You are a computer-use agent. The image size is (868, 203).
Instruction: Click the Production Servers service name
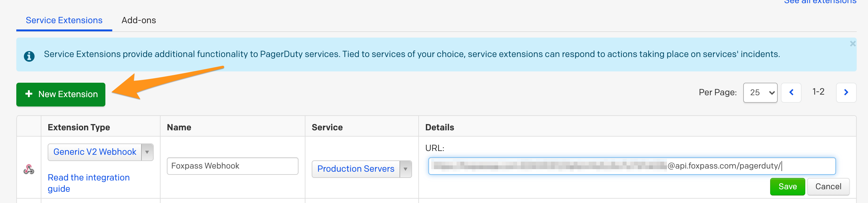356,169
